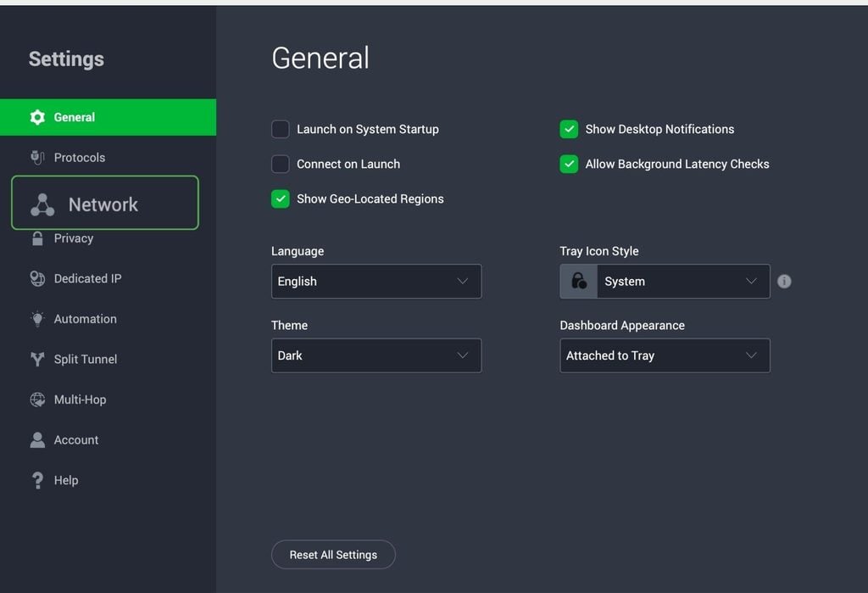Uncheck Allow Background Latency Checks
The image size is (868, 593).
pyautogui.click(x=569, y=164)
